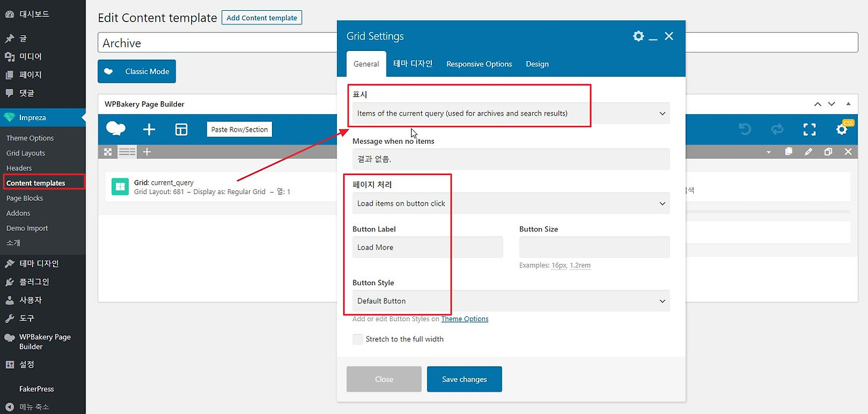This screenshot has width=868, height=414.
Task: Delete the row with the X icon
Action: (848, 152)
